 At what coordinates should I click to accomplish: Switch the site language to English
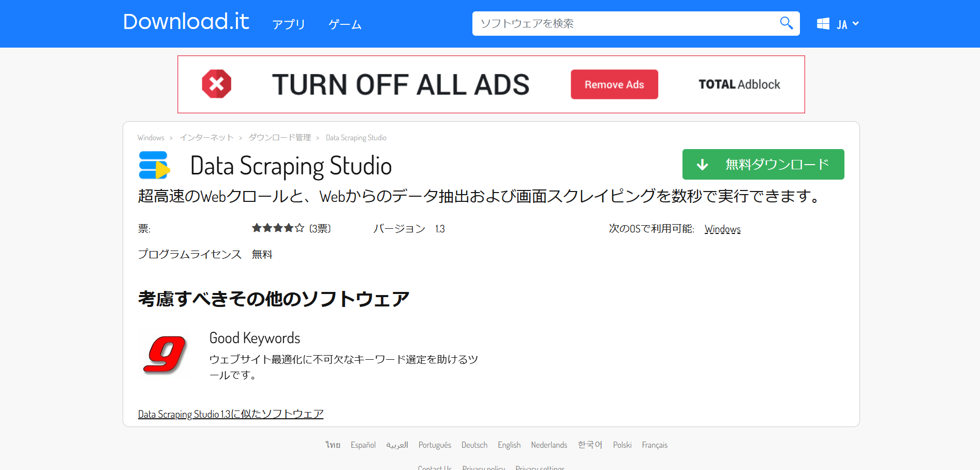tap(509, 445)
